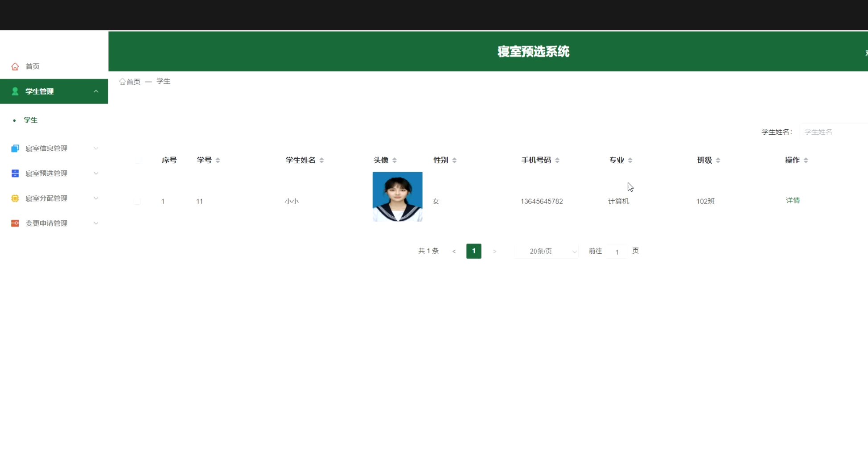
Task: Toggle the select-all checkbox in table header
Action: coord(137,160)
